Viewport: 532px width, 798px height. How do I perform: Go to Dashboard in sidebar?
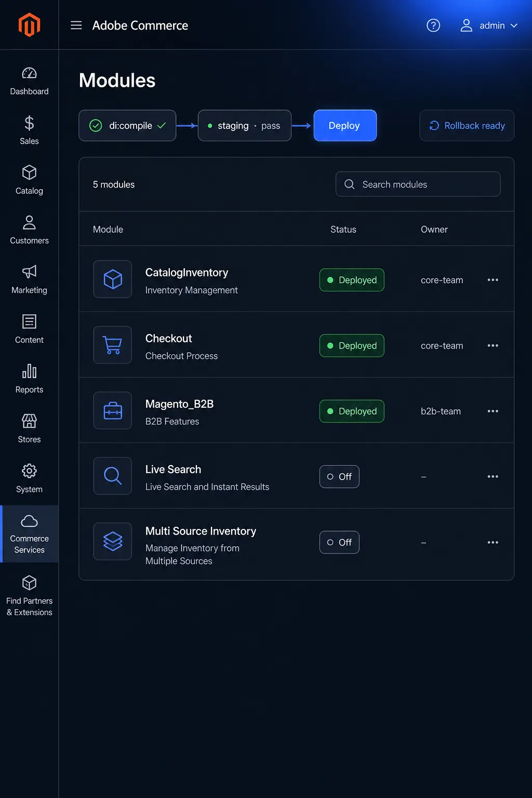pos(29,82)
